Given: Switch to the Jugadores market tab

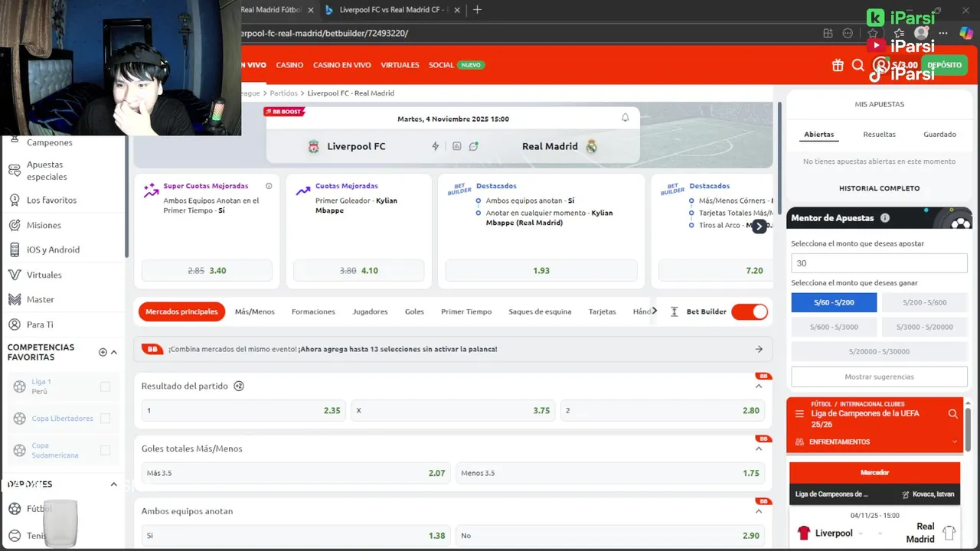Looking at the screenshot, I should click(x=370, y=311).
